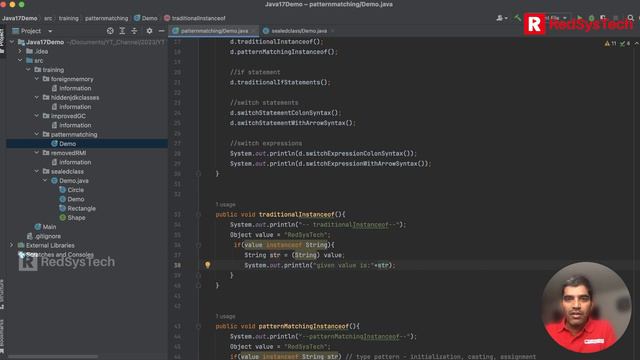The height and width of the screenshot is (360, 640).
Task: Open the Project tool window side tab
Action: [x=2, y=41]
